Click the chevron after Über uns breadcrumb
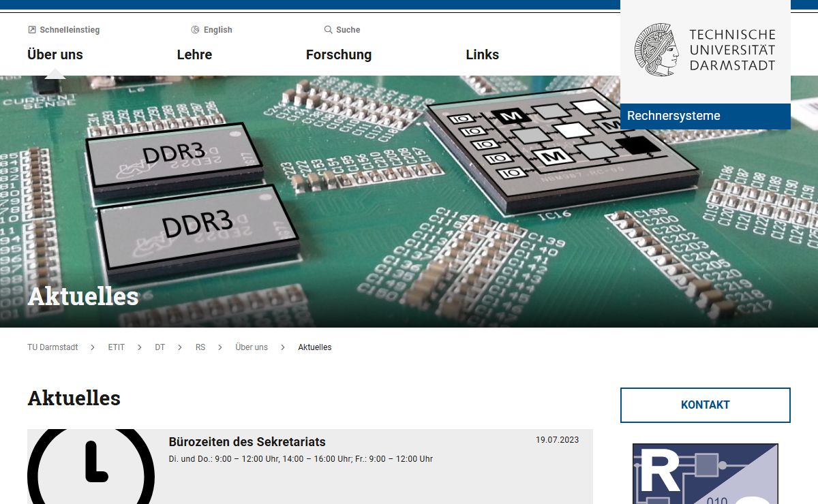The width and height of the screenshot is (818, 504). [283, 347]
